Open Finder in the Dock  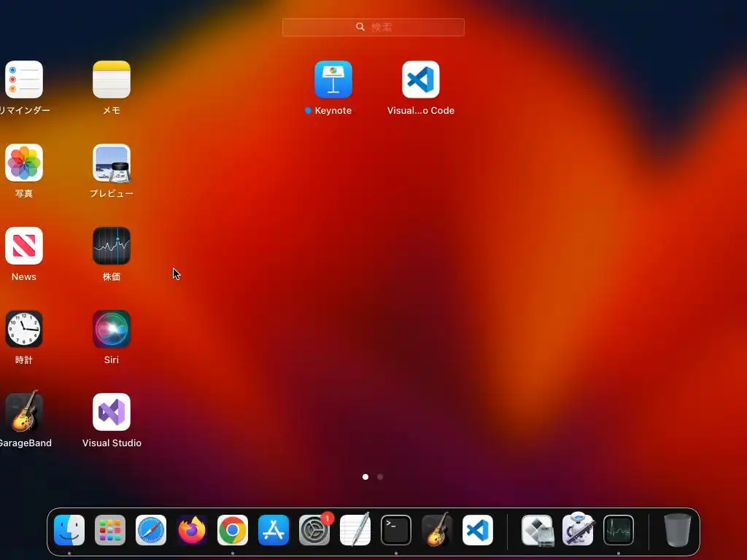pos(69,530)
